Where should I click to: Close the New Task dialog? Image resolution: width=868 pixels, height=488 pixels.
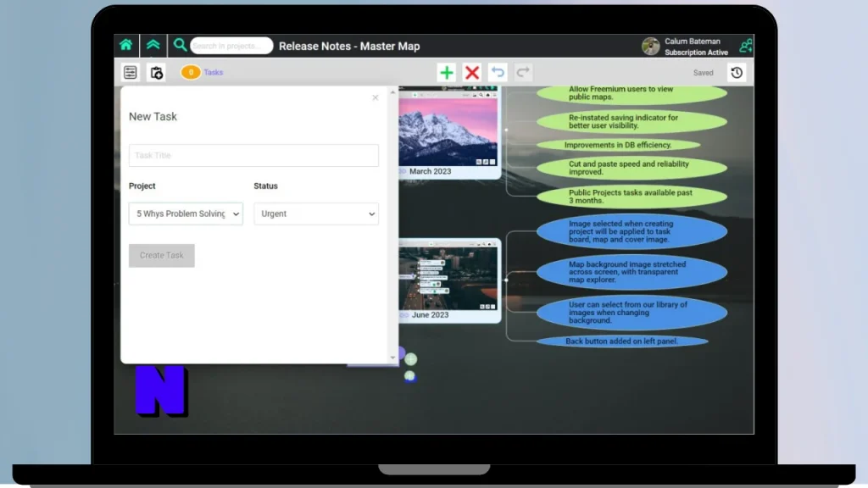(376, 97)
